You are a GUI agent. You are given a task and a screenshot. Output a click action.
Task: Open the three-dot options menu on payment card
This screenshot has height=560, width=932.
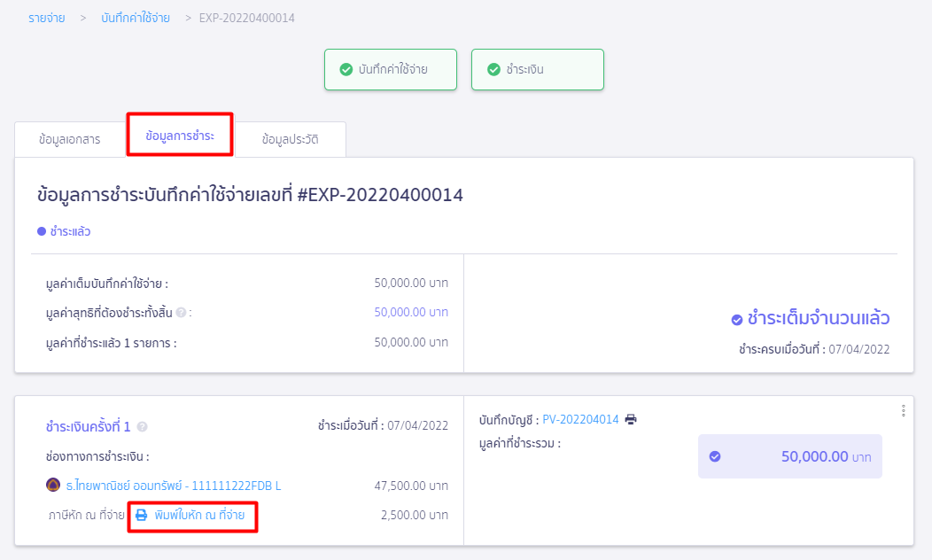(x=903, y=411)
